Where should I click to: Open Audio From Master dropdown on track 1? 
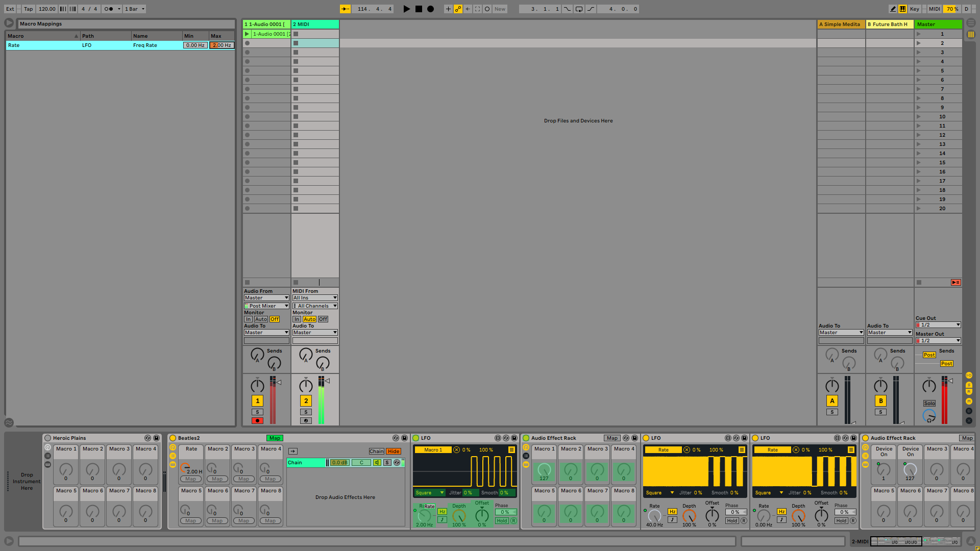click(266, 297)
